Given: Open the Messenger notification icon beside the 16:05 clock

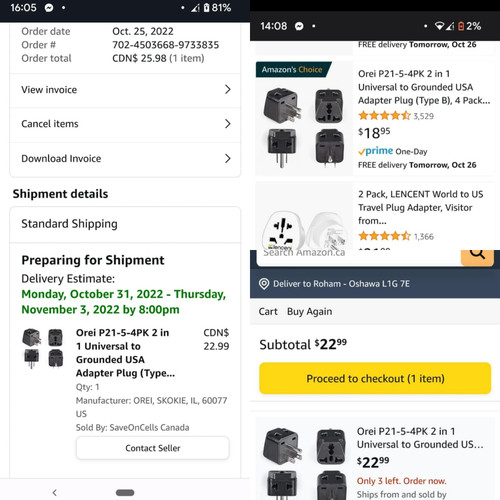Looking at the screenshot, I should pyautogui.click(x=49, y=8).
